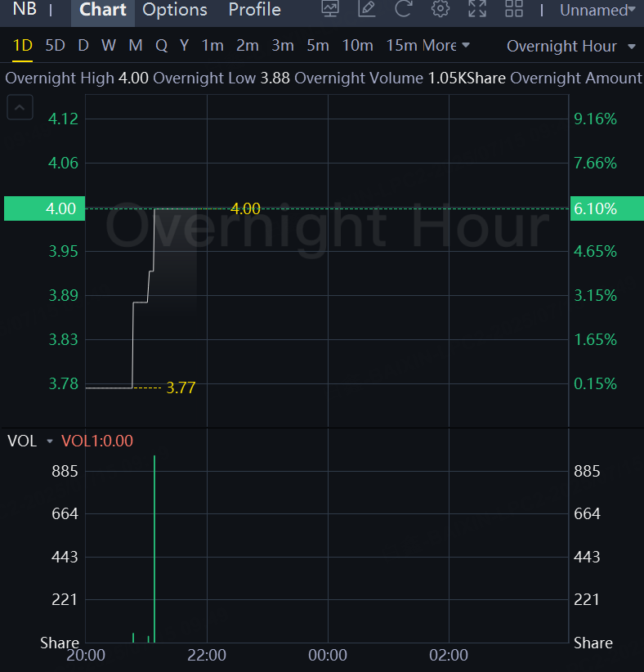Open the grid layout icon
This screenshot has height=672, width=644.
point(514,8)
